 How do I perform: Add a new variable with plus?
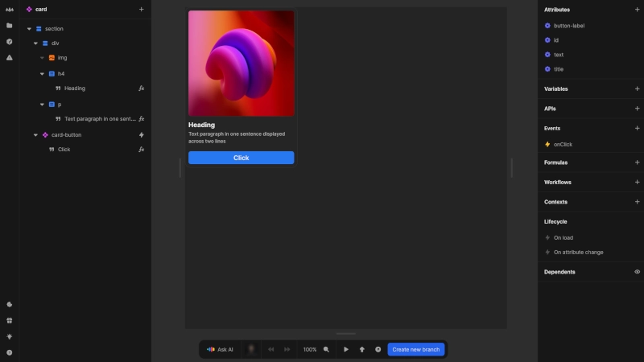point(637,88)
